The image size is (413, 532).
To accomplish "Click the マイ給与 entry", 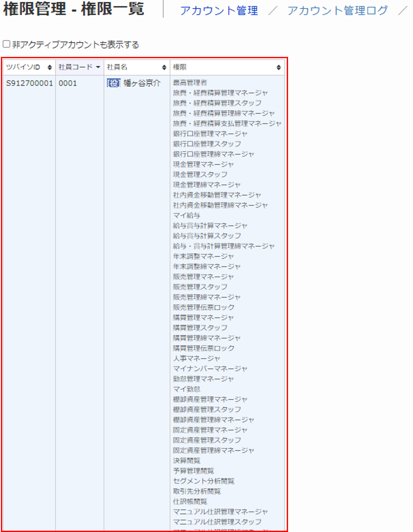I will pos(187,216).
